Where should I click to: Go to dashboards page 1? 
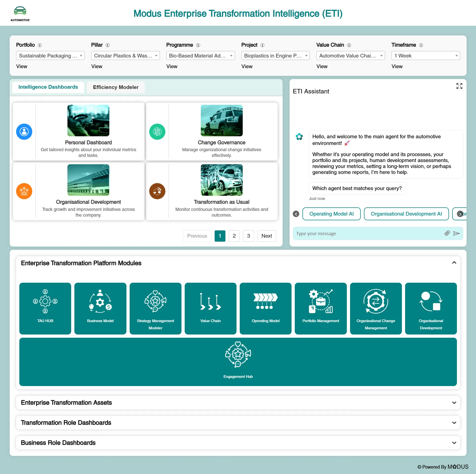[220, 236]
